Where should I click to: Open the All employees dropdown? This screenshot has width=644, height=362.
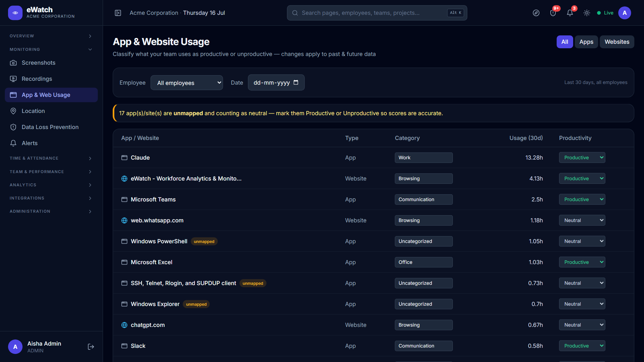point(187,83)
